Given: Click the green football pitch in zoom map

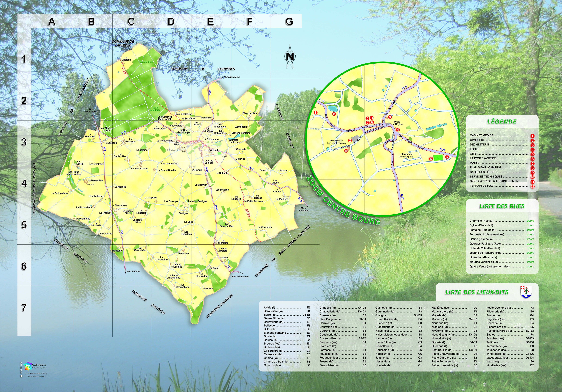Looking at the screenshot, I should [x=438, y=158].
